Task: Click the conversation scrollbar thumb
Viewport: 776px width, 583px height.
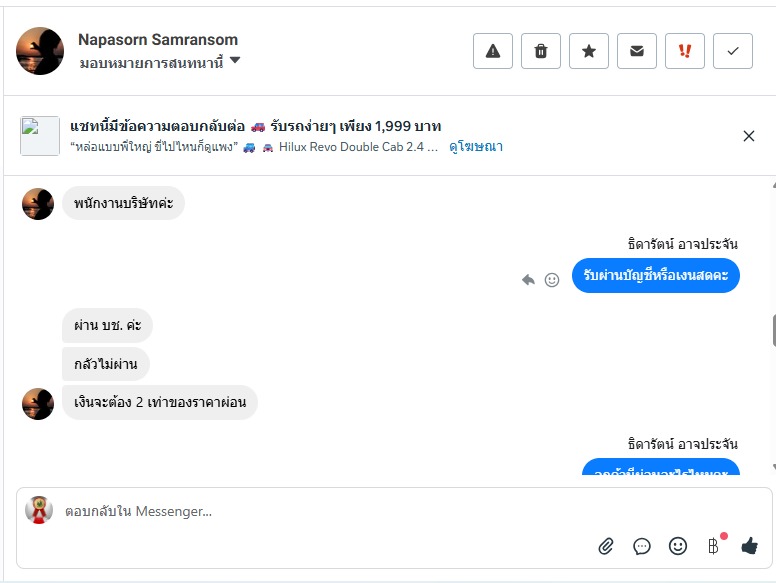Action: [773, 330]
